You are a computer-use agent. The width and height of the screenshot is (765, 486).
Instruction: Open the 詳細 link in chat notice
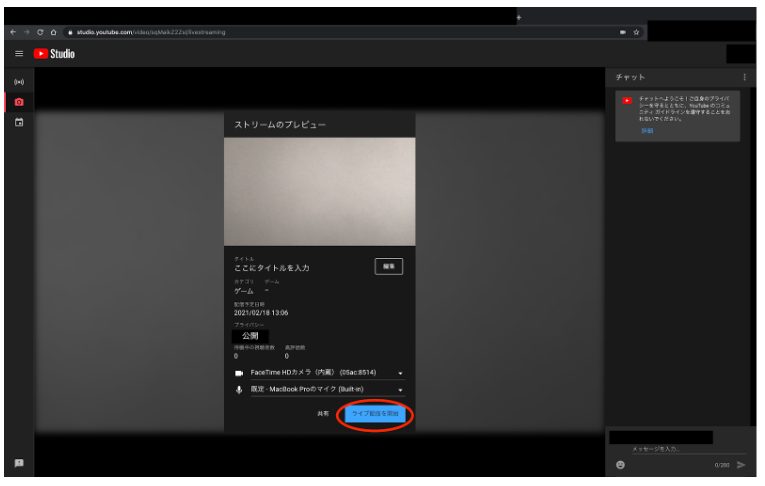(x=647, y=130)
